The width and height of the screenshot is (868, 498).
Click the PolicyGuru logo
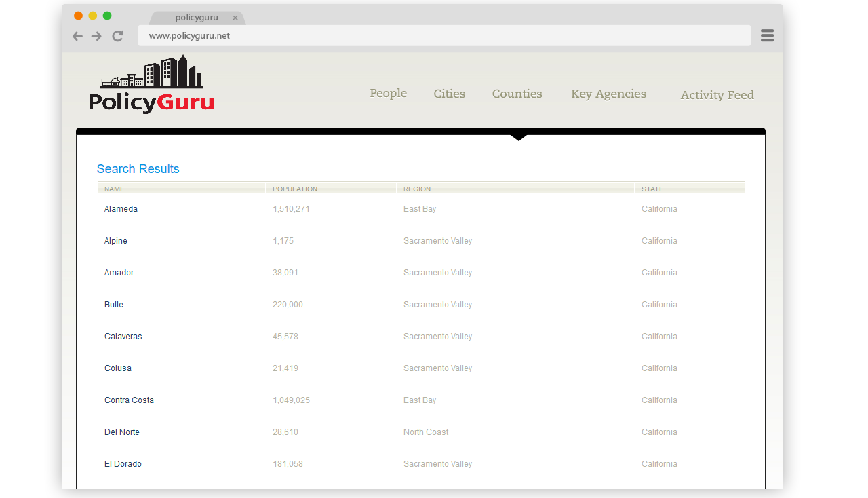click(151, 85)
